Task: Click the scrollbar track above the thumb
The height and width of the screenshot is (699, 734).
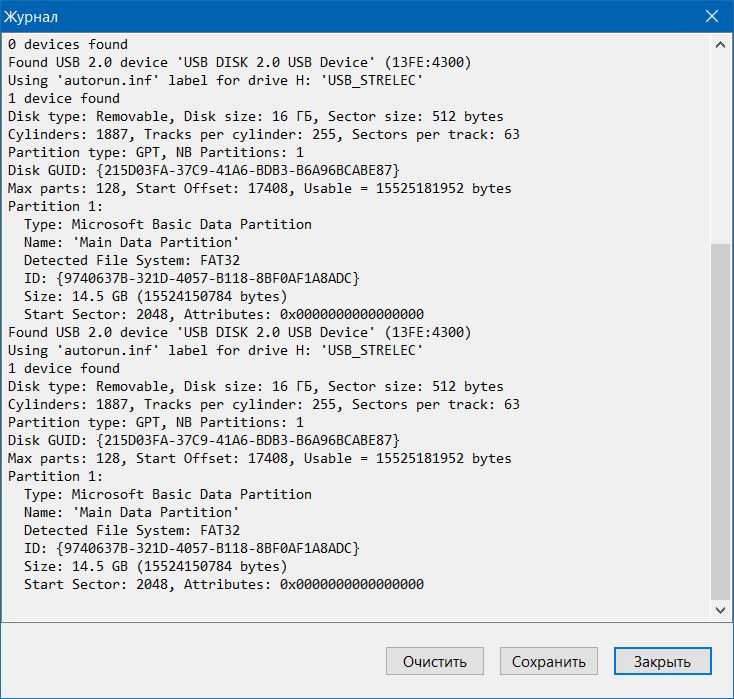Action: pos(720,149)
